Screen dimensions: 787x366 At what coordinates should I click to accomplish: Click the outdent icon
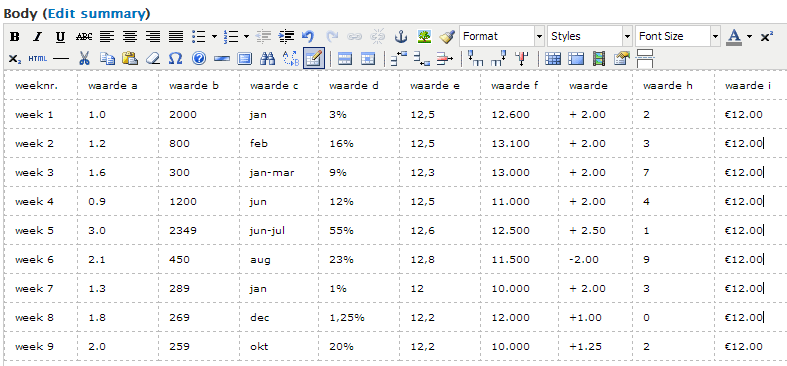pos(264,37)
